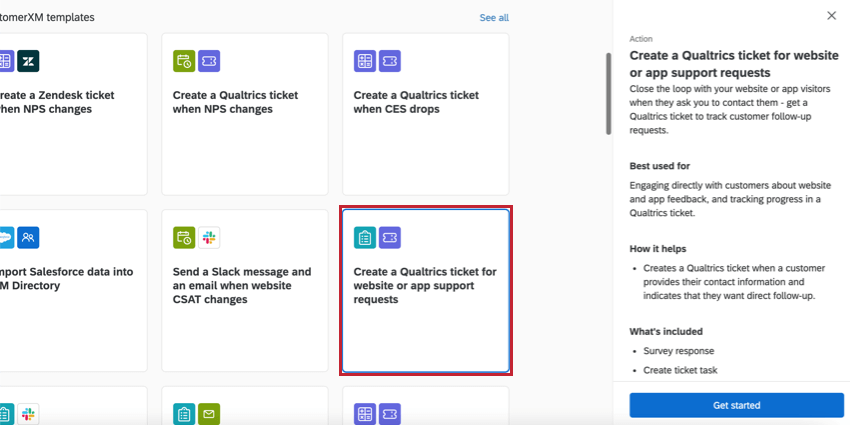The image size is (850, 425).
Task: Click the Zendesk logo icon
Action: pos(28,61)
